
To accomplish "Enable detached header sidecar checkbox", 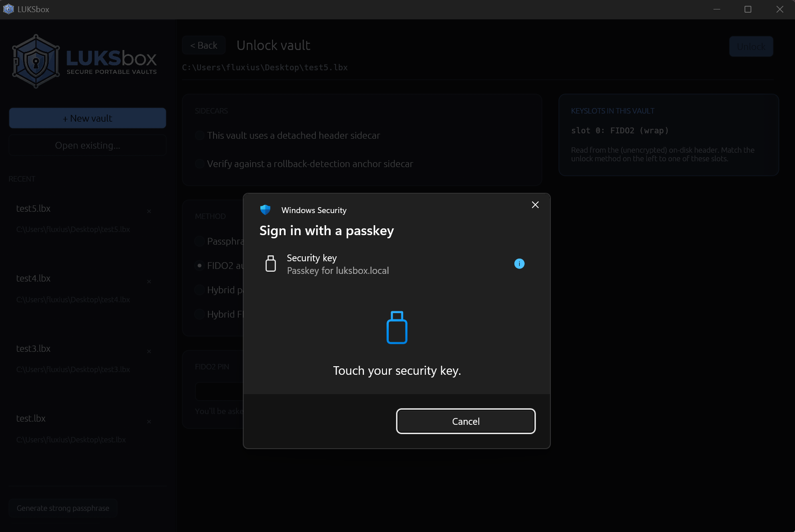I will (x=200, y=136).
